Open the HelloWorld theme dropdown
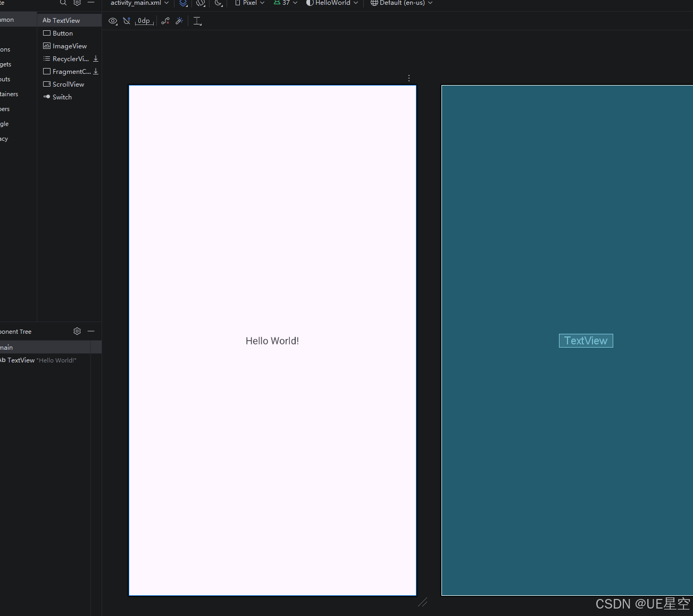This screenshot has height=616, width=693. (x=332, y=3)
